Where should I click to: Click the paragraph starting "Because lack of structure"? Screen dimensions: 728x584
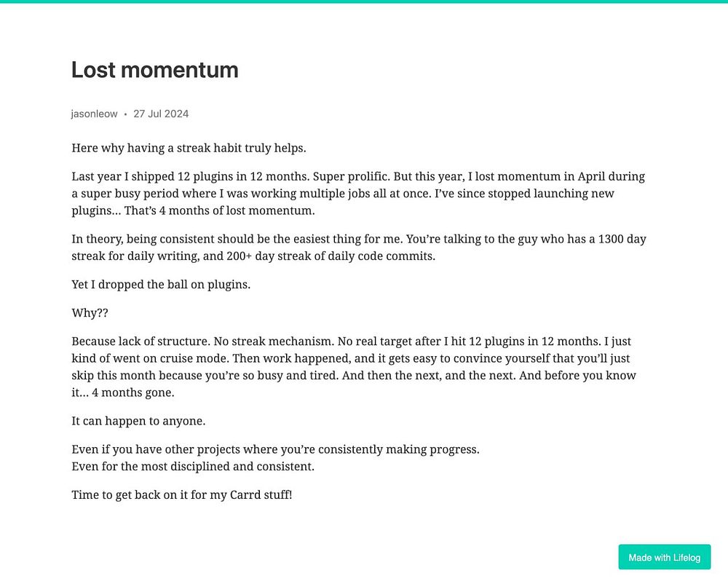click(x=353, y=366)
